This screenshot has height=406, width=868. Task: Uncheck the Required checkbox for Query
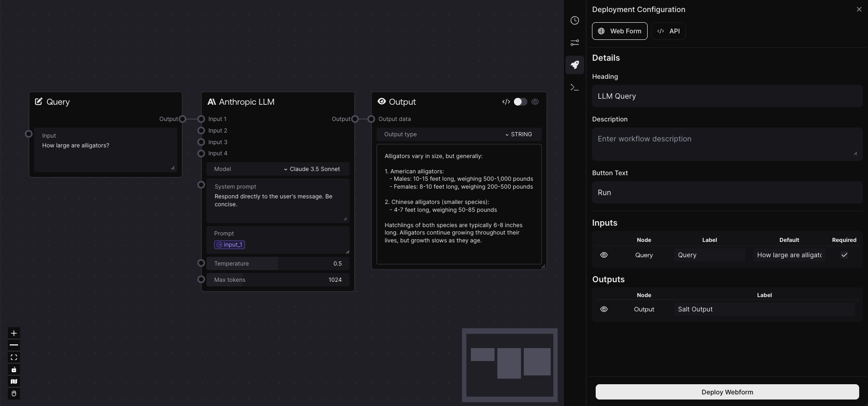[844, 255]
